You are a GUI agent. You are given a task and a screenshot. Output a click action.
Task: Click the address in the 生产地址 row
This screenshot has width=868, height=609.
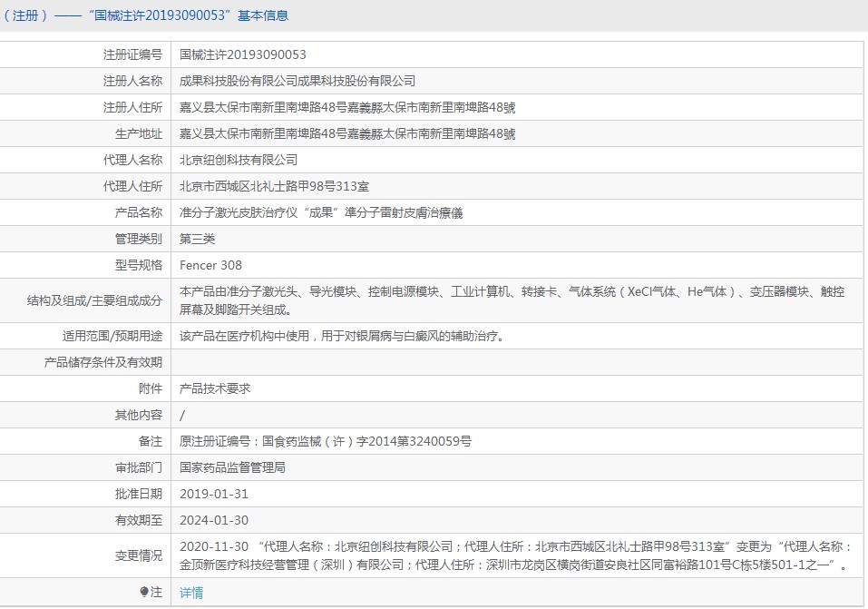(347, 133)
